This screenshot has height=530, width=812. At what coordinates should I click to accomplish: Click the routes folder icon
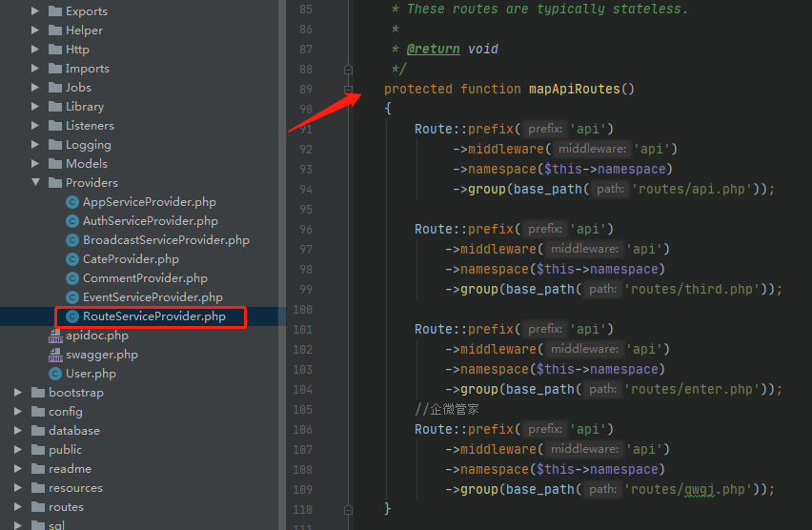point(38,507)
